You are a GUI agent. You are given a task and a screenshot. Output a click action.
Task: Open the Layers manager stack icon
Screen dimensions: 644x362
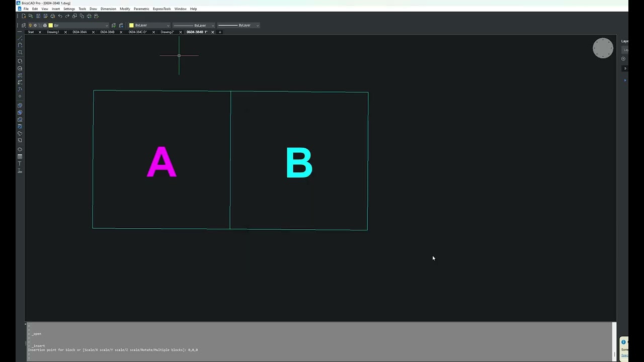pyautogui.click(x=24, y=25)
